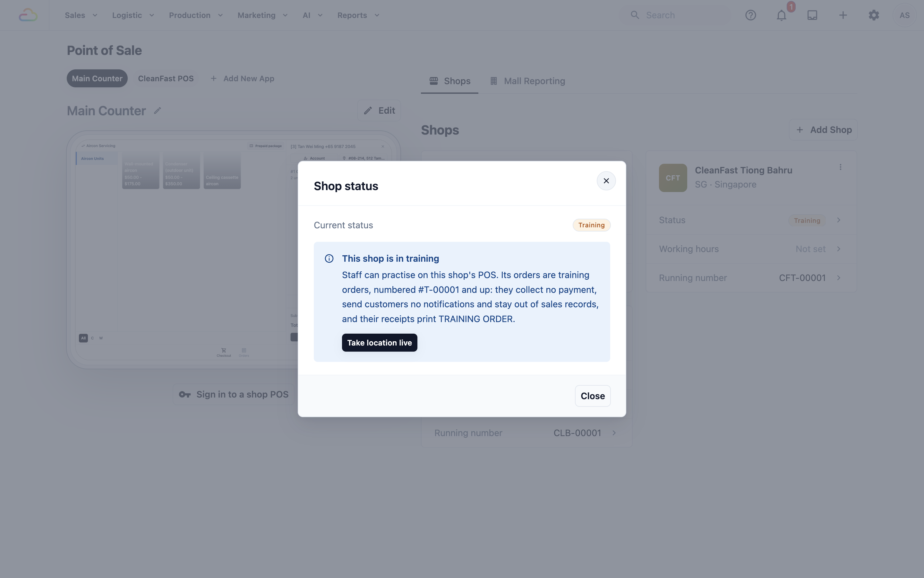The width and height of the screenshot is (924, 578).
Task: Click the building icon on Mall Reporting tab
Action: click(x=494, y=81)
